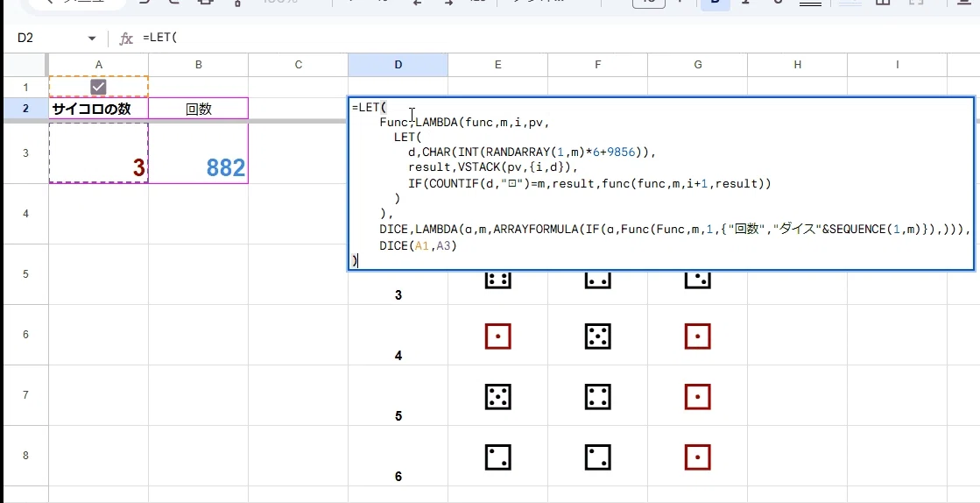This screenshot has width=980, height=503.
Task: Click the select-all corner above row 1
Action: pos(25,65)
